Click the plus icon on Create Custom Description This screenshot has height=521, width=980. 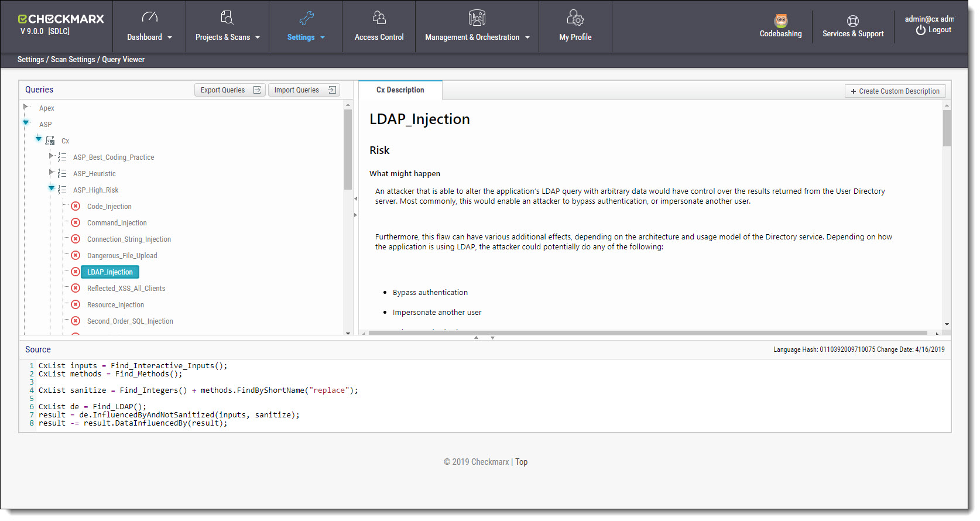(x=854, y=91)
